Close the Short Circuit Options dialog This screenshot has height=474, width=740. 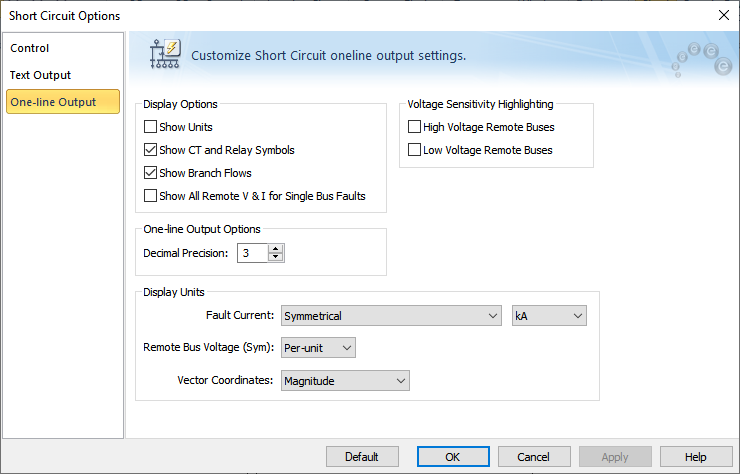(x=723, y=15)
